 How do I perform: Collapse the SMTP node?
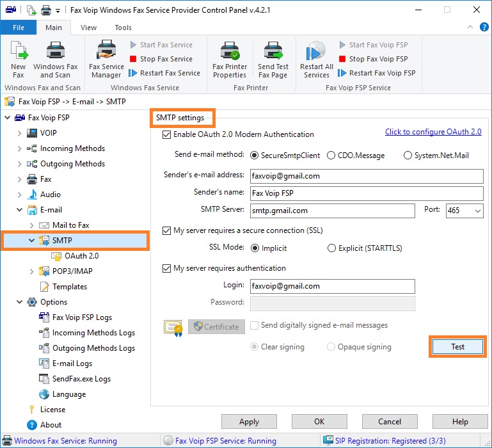tap(32, 241)
